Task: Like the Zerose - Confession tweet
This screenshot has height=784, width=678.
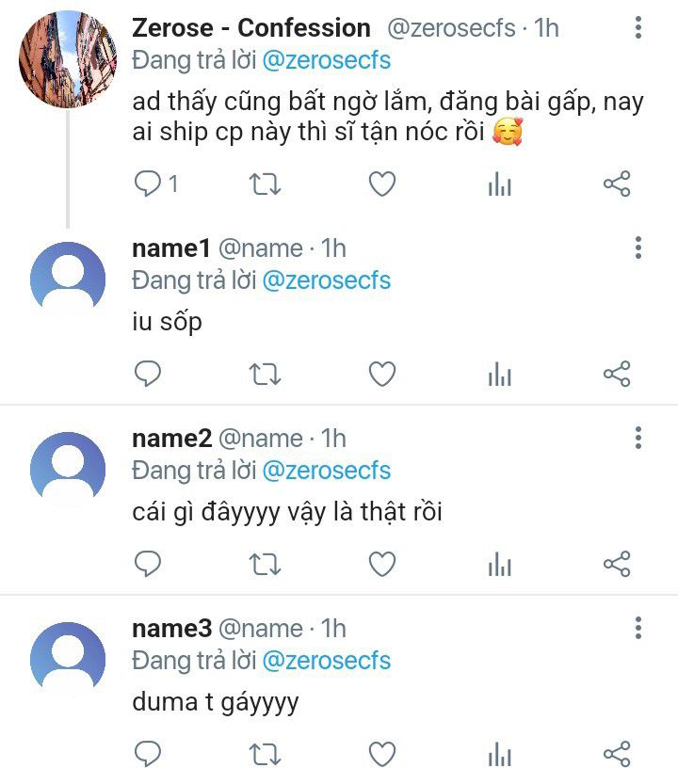Action: click(381, 184)
